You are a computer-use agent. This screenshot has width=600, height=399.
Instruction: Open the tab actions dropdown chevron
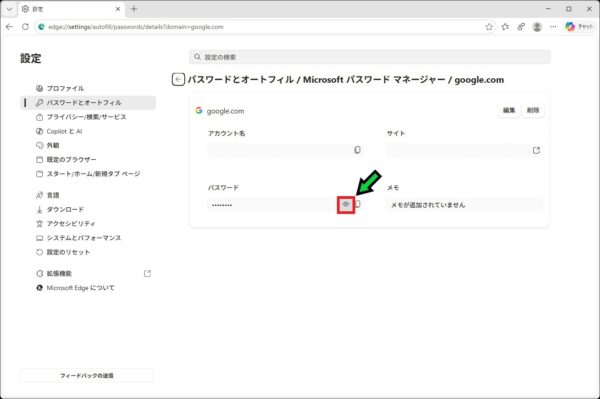10,9
